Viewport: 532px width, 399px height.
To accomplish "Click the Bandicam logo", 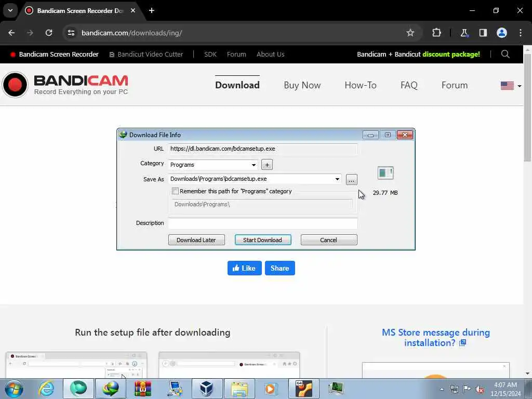I will pos(65,85).
